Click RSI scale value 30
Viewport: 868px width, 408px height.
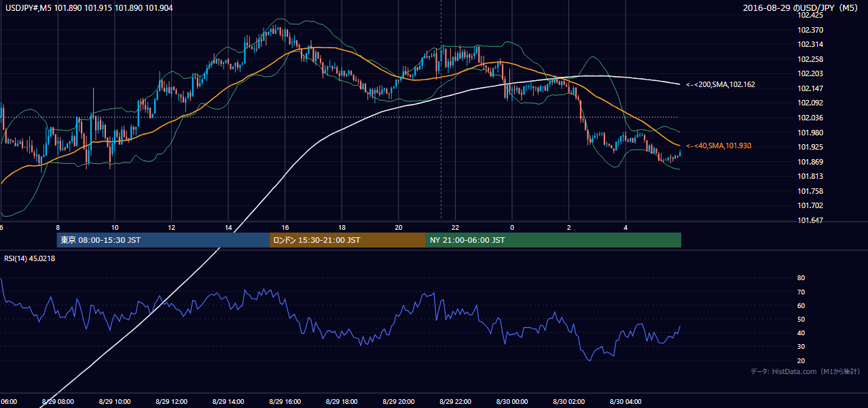[801, 347]
